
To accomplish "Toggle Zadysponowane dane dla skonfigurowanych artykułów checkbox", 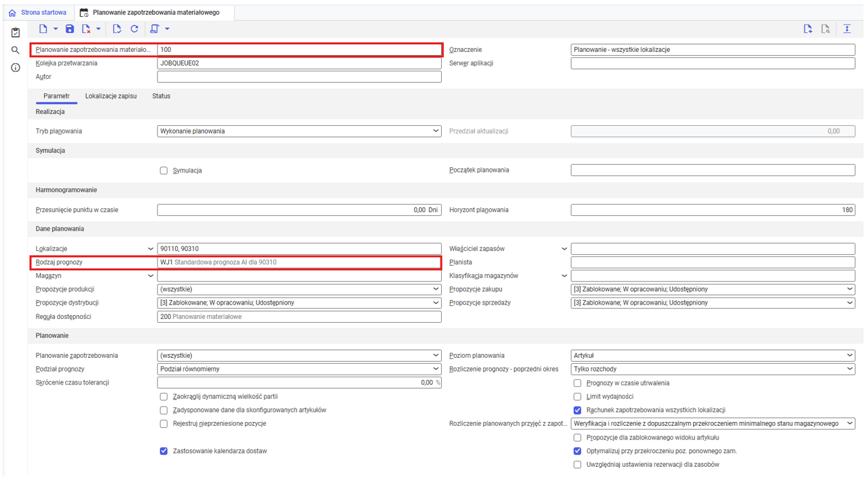I will [164, 410].
